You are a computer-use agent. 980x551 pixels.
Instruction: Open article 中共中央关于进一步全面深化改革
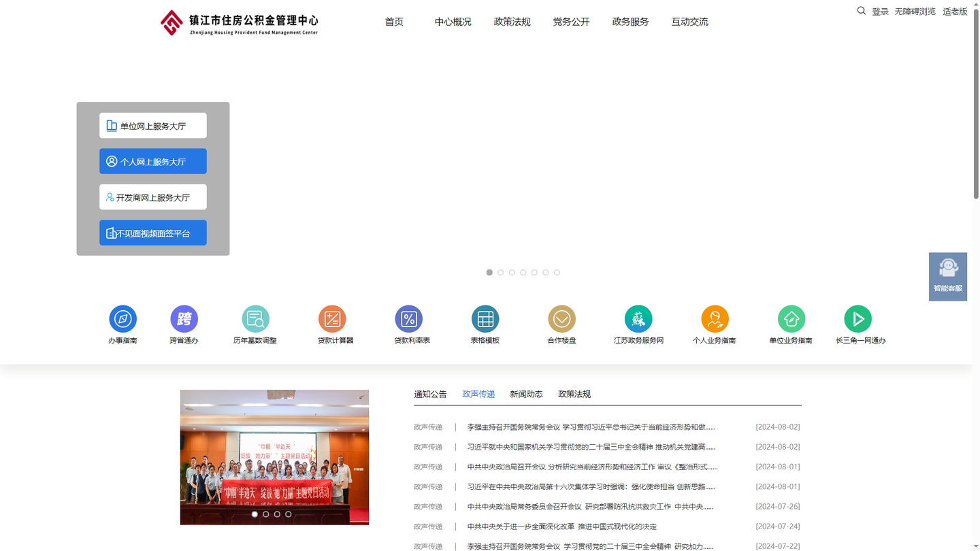(x=561, y=527)
